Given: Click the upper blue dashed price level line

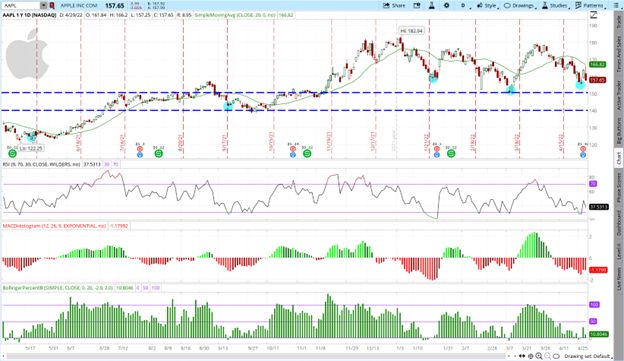Looking at the screenshot, I should click(x=294, y=93).
